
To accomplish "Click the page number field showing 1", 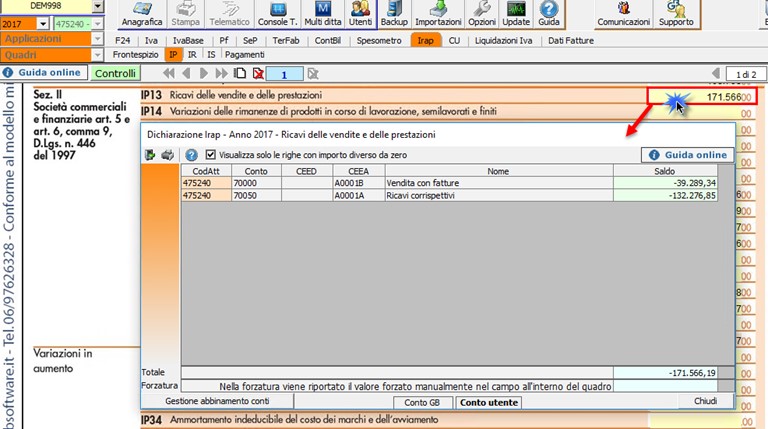I will point(284,74).
